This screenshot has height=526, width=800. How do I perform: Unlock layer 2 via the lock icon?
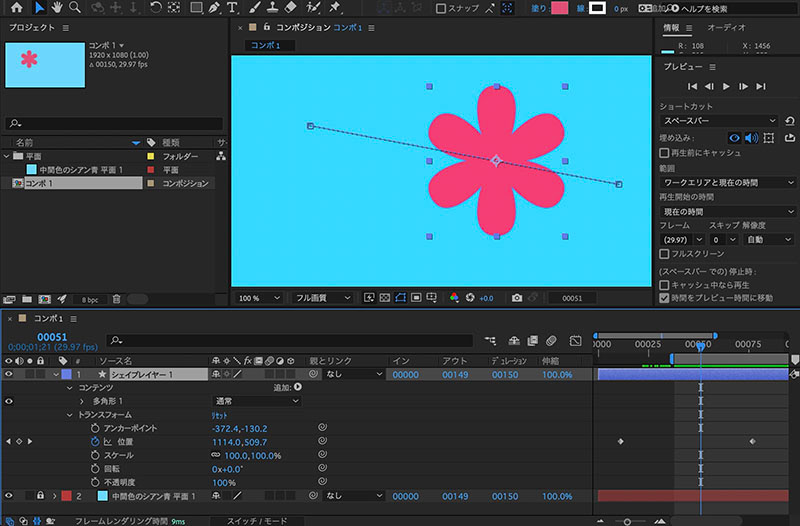pos(40,495)
